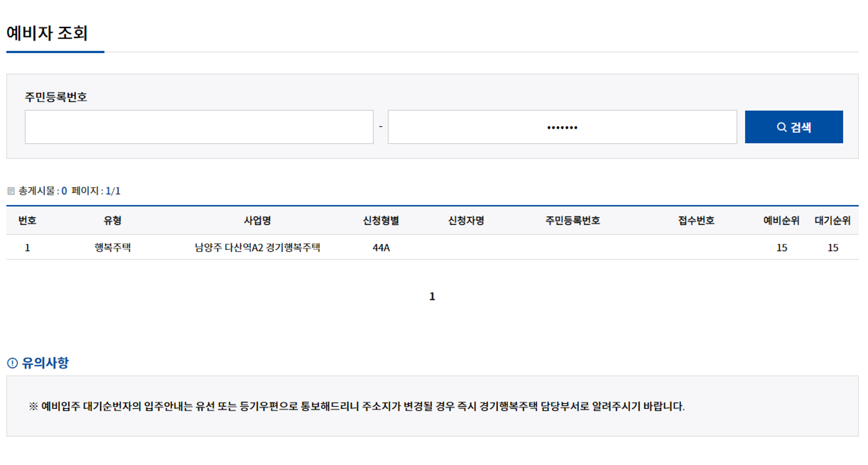Click the 신청자명 column header

pyautogui.click(x=466, y=221)
